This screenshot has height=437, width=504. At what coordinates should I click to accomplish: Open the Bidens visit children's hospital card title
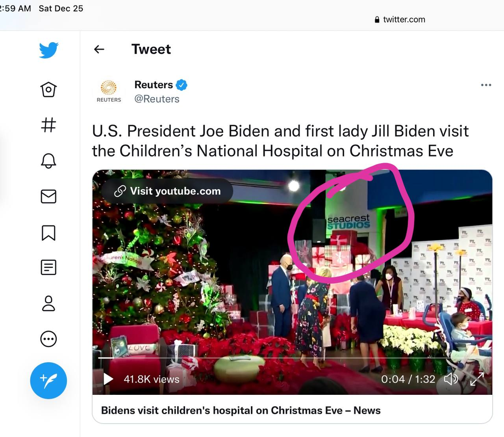coord(241,410)
